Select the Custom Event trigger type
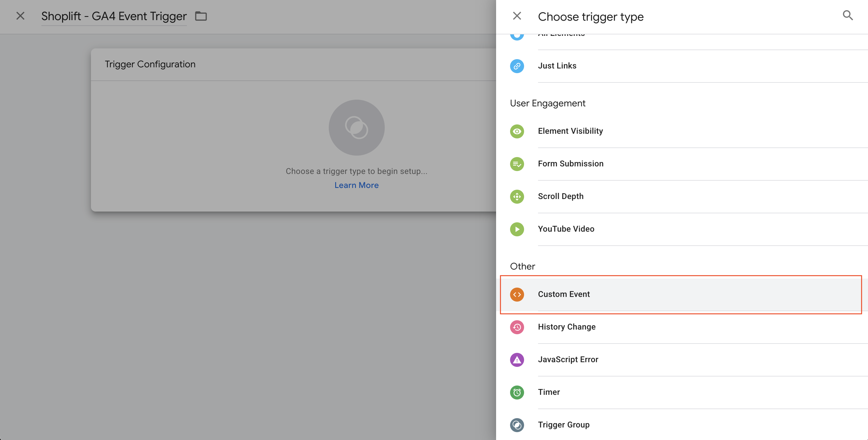The image size is (868, 440). click(x=564, y=294)
